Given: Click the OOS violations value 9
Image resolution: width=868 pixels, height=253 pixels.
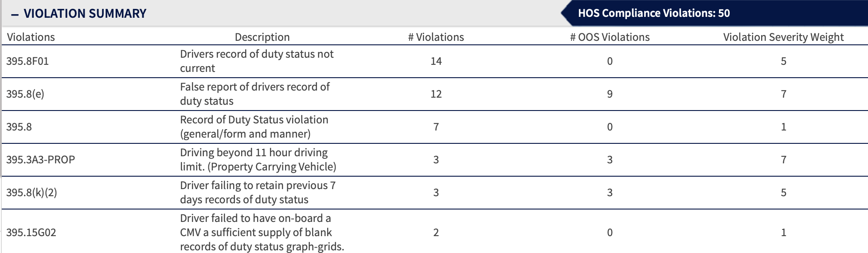Looking at the screenshot, I should [x=610, y=94].
